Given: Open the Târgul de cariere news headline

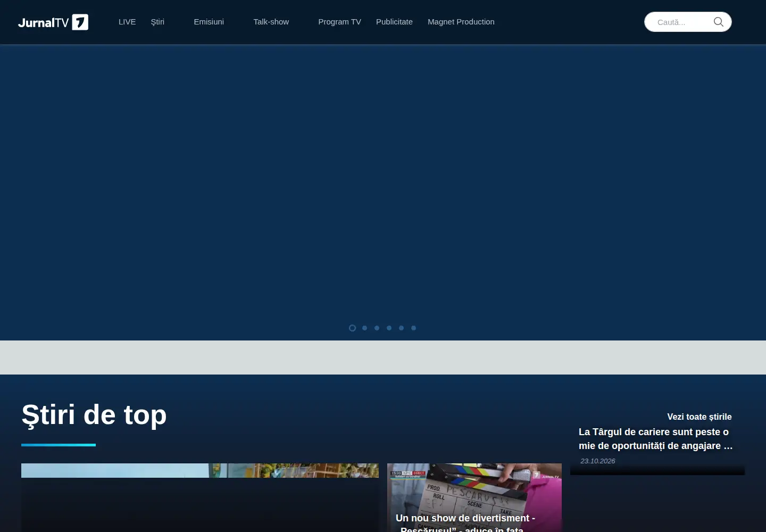Looking at the screenshot, I should pos(656,439).
